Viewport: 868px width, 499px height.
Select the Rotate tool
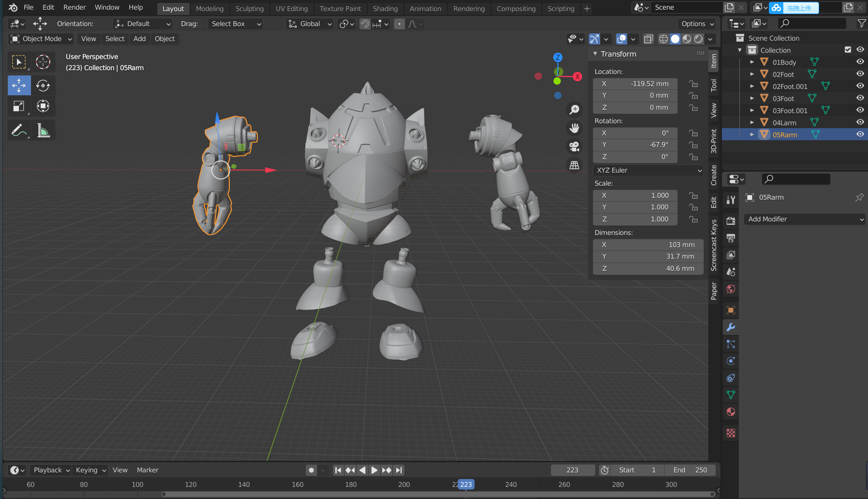tap(43, 86)
